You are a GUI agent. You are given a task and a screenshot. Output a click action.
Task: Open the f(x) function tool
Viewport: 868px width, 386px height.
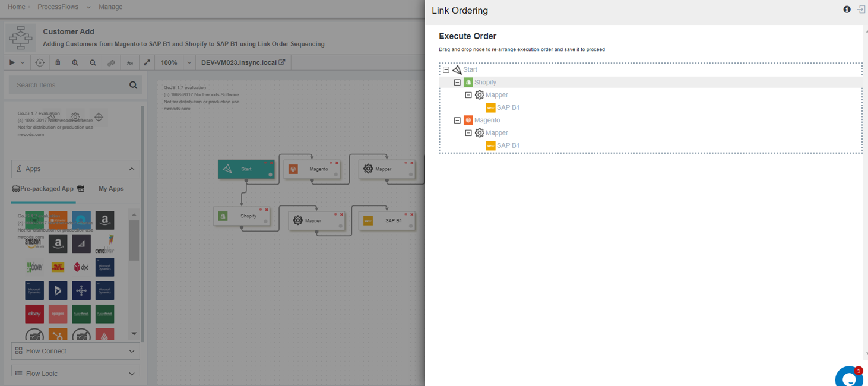point(129,62)
